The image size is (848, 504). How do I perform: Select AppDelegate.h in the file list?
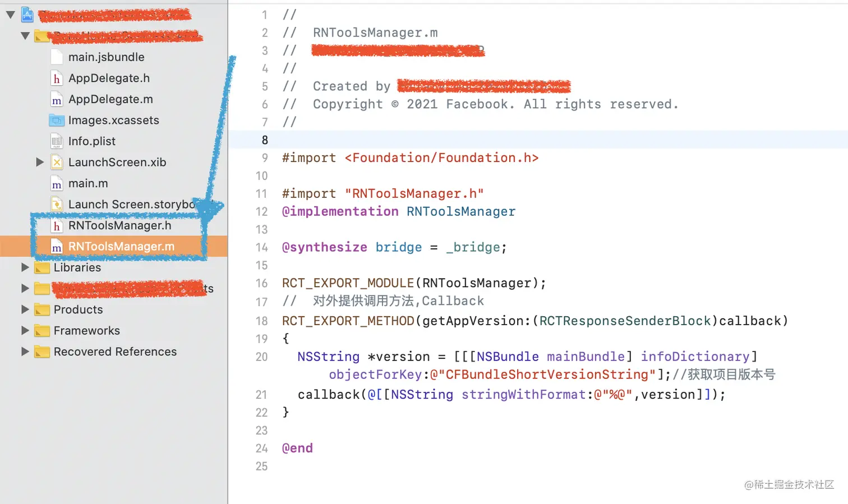[x=109, y=78]
